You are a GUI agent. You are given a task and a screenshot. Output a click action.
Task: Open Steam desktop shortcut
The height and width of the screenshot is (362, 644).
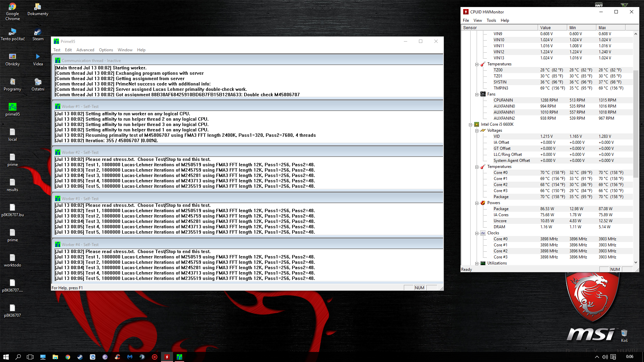click(x=38, y=35)
